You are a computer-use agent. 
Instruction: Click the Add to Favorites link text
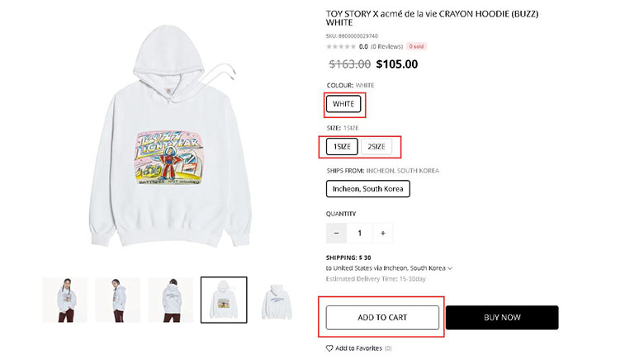[358, 348]
